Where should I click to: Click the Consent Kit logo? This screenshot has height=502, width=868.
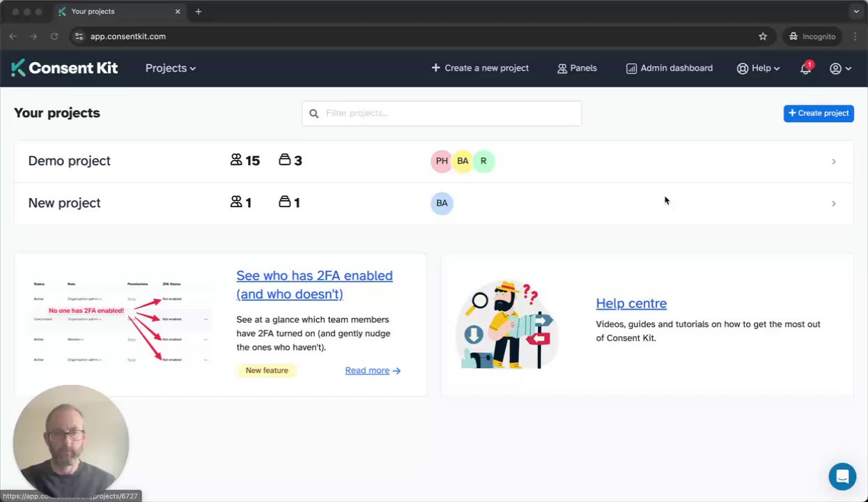click(x=65, y=68)
